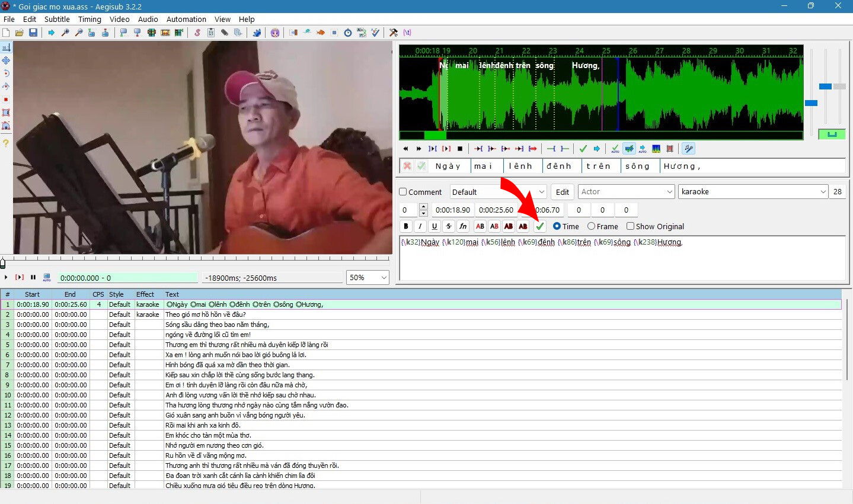Open the File menu
The height and width of the screenshot is (504, 853).
9,19
